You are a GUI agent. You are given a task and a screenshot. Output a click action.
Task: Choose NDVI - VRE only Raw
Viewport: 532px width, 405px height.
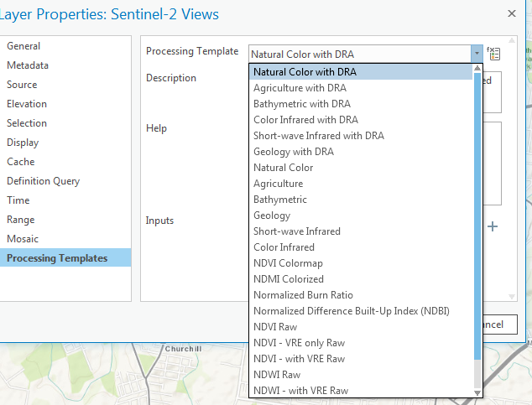click(x=361, y=343)
